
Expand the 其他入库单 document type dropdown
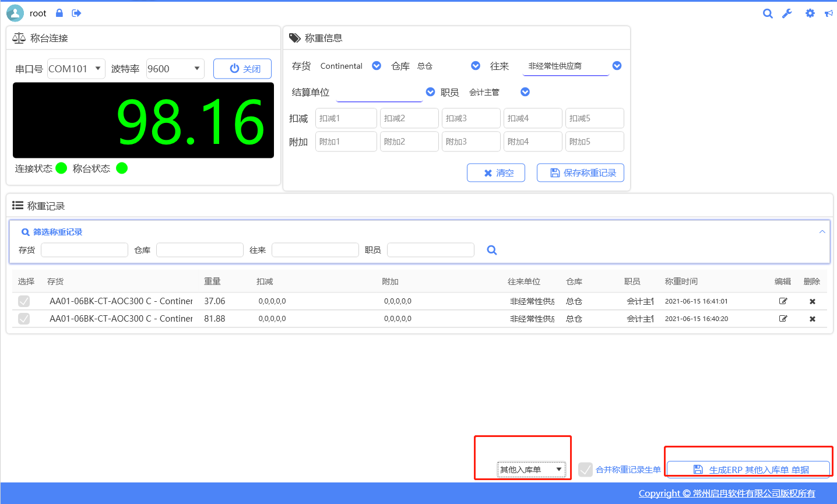[x=531, y=470]
